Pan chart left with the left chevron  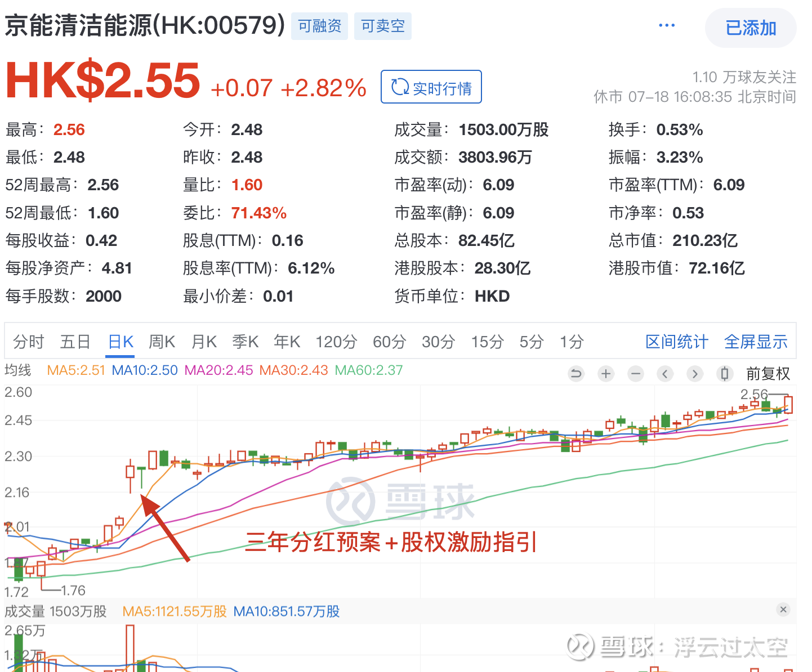coord(665,374)
